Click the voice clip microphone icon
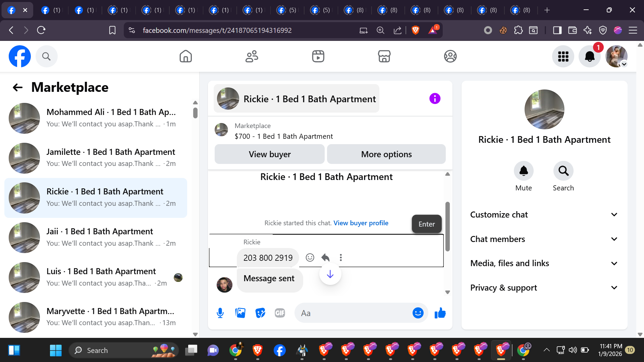Viewport: 644px width, 362px height. click(x=220, y=313)
